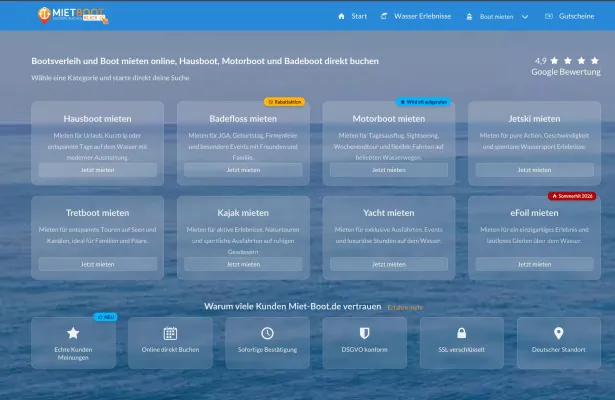This screenshot has height=400, width=615.
Task: Click the star icon above Echte Kunden Meinungen
Action: click(73, 333)
